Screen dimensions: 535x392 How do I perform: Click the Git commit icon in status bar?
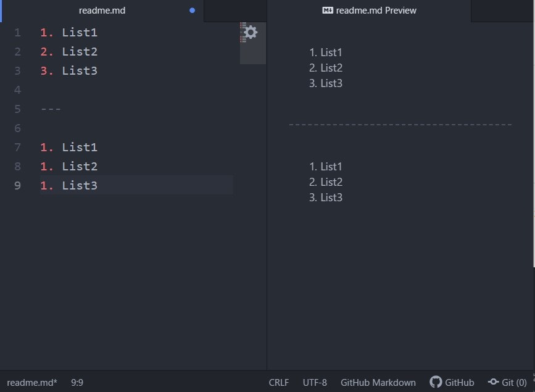[494, 382]
